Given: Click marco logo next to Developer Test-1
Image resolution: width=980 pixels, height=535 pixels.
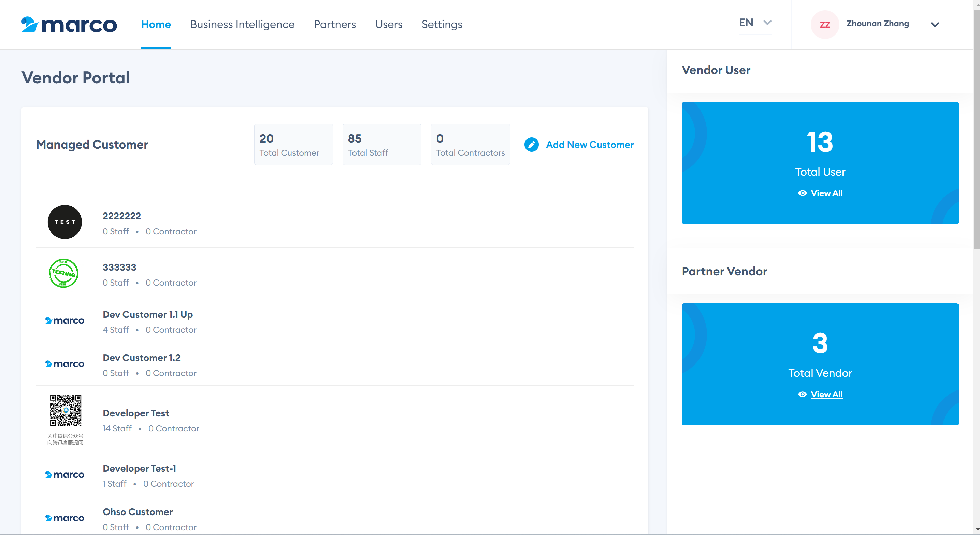Looking at the screenshot, I should 65,475.
